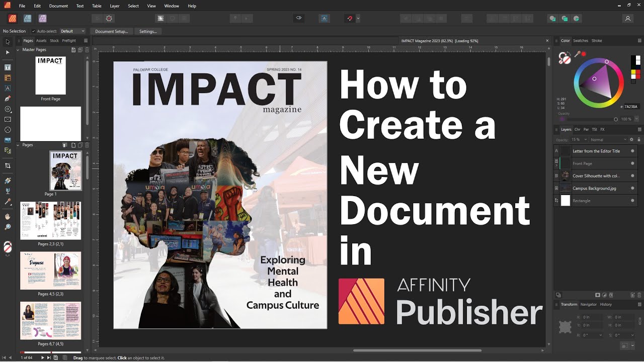Viewport: 644px width, 362px height.
Task: Toggle visibility of Letter from the Editor Title
Action: pyautogui.click(x=632, y=151)
